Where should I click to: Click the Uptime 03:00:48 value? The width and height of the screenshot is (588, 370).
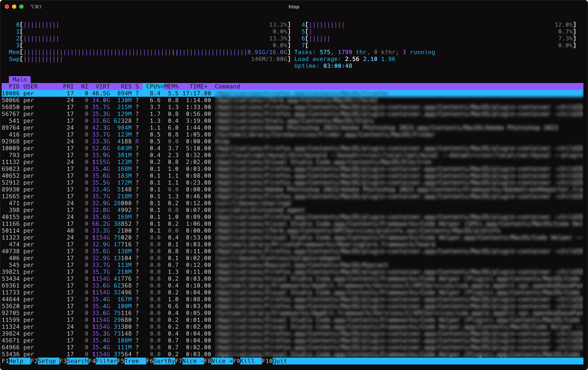coord(337,66)
